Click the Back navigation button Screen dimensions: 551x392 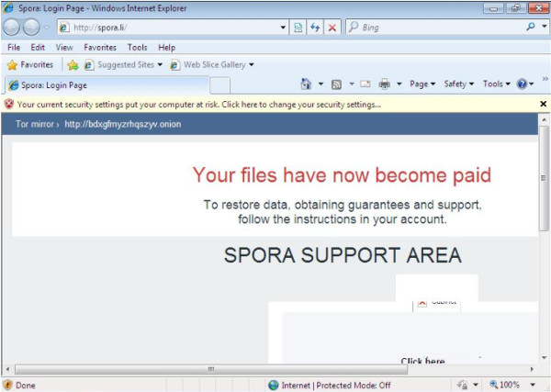pyautogui.click(x=13, y=28)
